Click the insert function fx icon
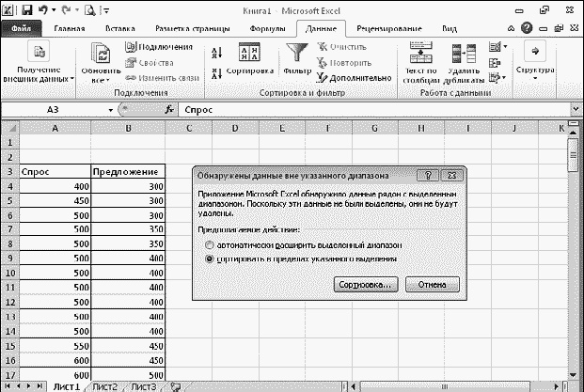Viewport: 584px width, 392px height. [x=169, y=110]
